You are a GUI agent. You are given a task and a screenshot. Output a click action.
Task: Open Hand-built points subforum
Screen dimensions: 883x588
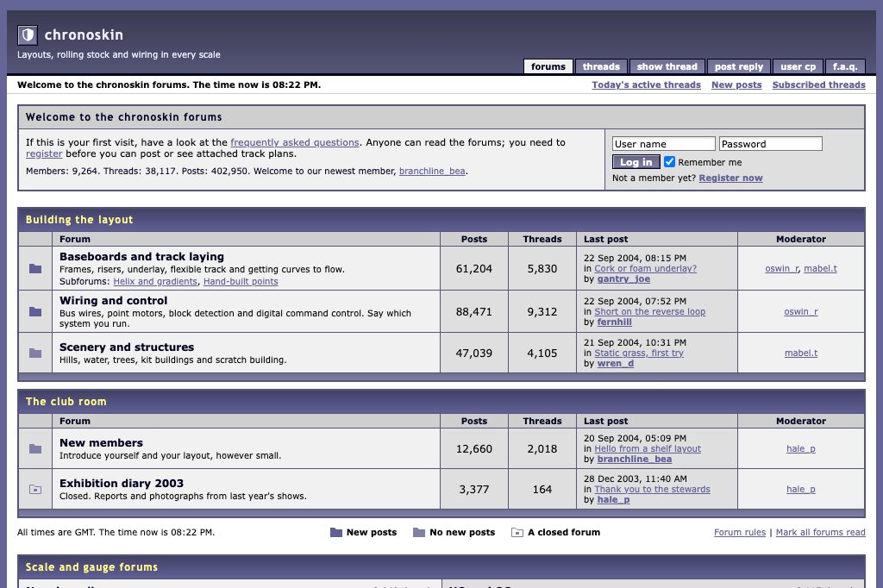click(241, 282)
